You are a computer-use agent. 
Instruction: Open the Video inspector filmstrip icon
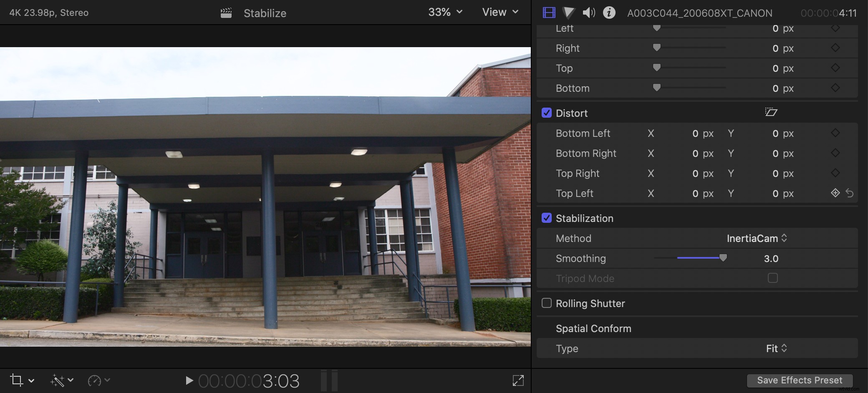coord(548,12)
